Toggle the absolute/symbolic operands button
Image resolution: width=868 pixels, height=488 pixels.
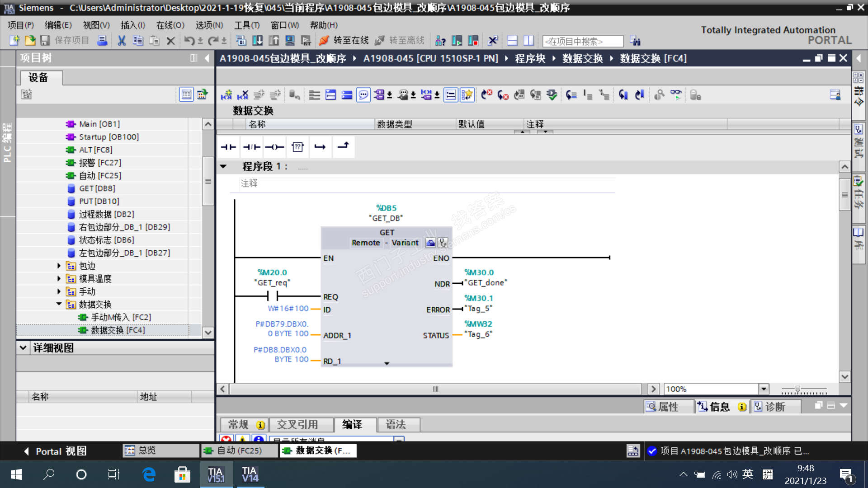pos(379,95)
